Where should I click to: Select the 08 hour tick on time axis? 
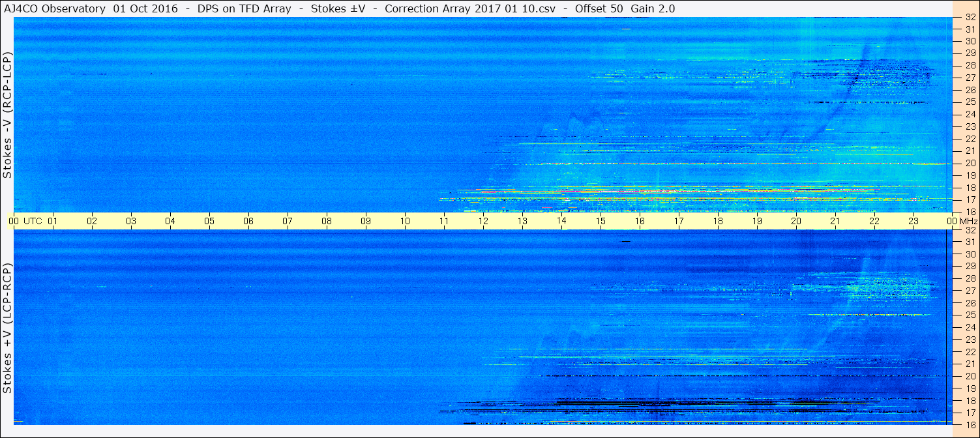coord(327,221)
